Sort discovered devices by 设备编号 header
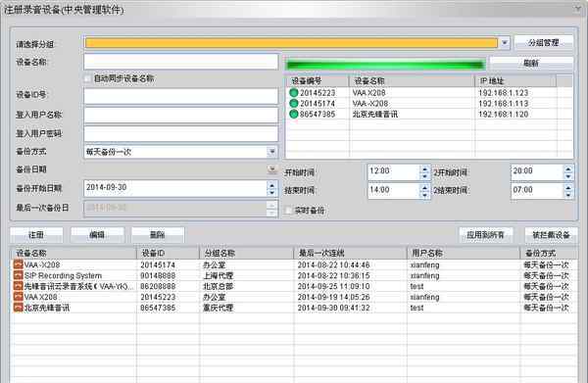 tap(318, 81)
